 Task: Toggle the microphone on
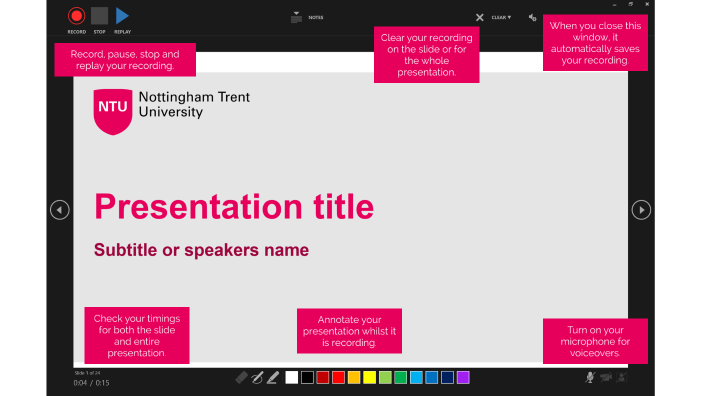click(x=590, y=377)
